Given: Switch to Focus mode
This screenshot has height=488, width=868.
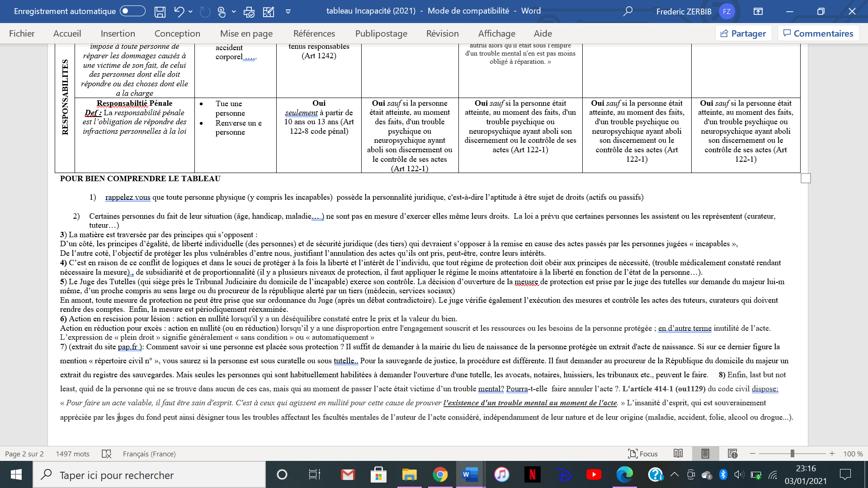Looking at the screenshot, I should [643, 454].
